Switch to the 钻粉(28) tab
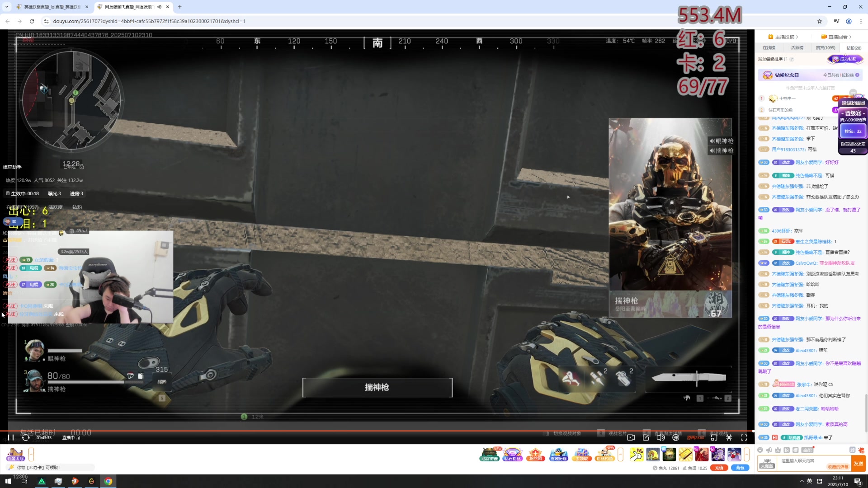The image size is (868, 488). point(854,48)
